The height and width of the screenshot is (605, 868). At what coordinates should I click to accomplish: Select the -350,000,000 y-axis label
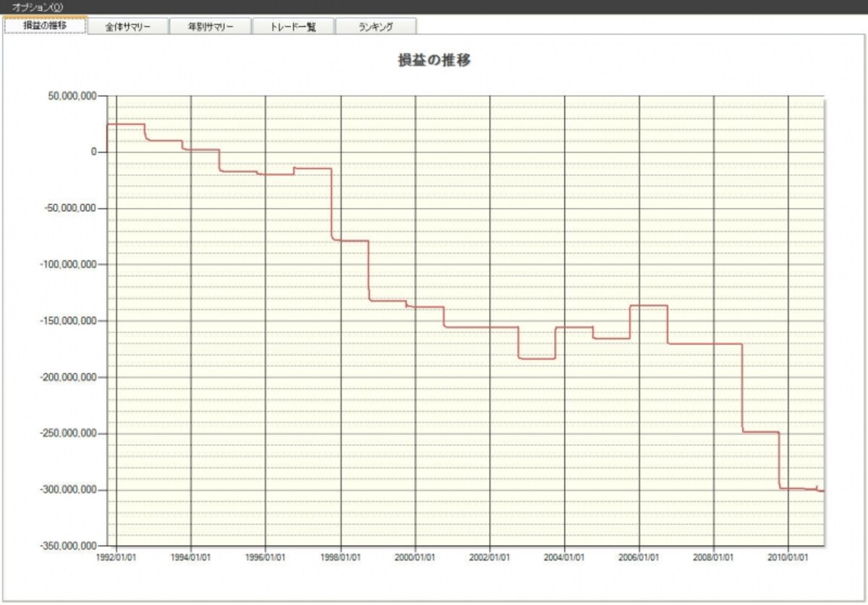pos(67,546)
